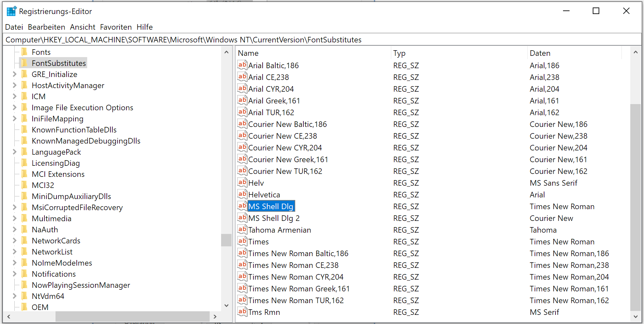Click the folder icon of the MCI32 key

[24, 185]
